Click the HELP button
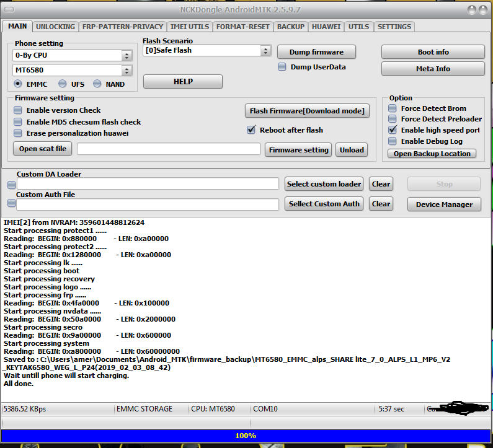Screen dimensions: 493x448 click(x=183, y=82)
